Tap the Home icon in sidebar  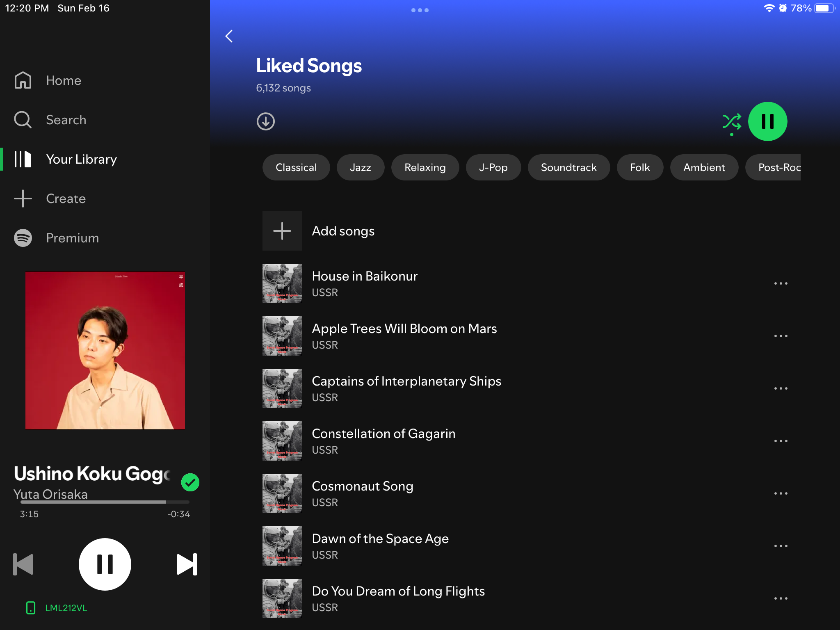[x=23, y=80]
